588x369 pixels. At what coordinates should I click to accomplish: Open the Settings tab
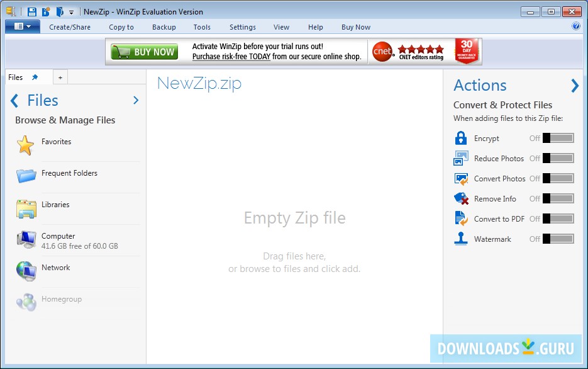pos(243,27)
